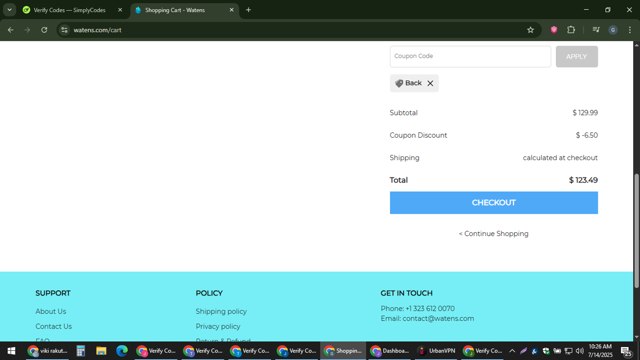Open File Explorer from the taskbar

[101, 351]
